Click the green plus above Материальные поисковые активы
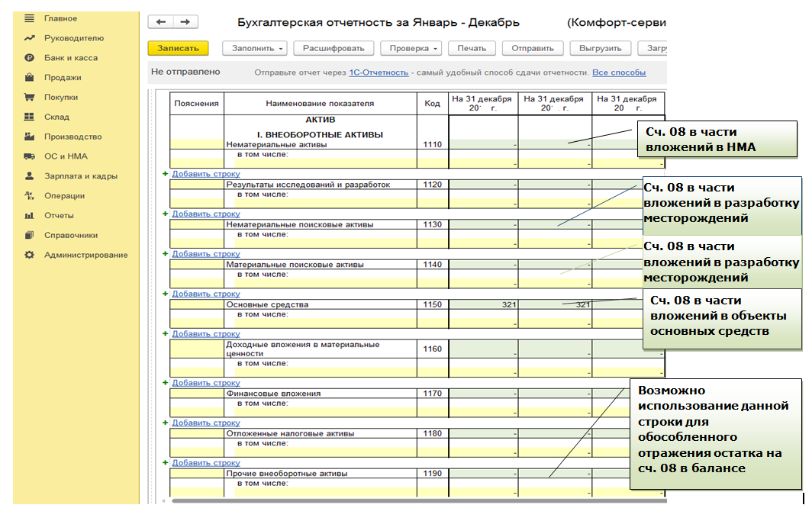 [165, 253]
